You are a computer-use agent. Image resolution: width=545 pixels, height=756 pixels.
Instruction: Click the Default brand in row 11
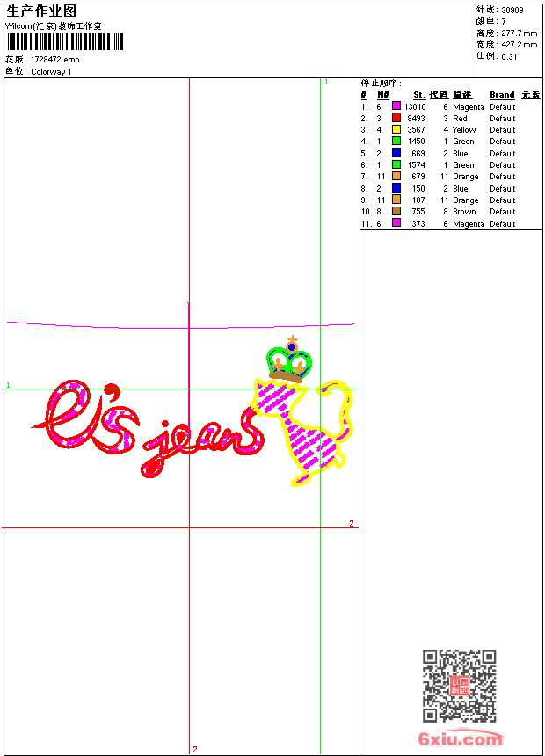pyautogui.click(x=502, y=223)
